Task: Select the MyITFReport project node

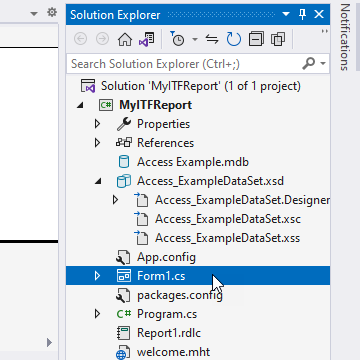Action: pyautogui.click(x=155, y=105)
